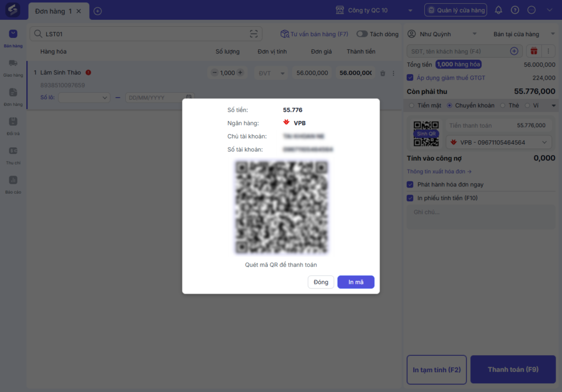This screenshot has height=392, width=562.
Task: Click In mã button in the QR dialog
Action: pyautogui.click(x=356, y=282)
